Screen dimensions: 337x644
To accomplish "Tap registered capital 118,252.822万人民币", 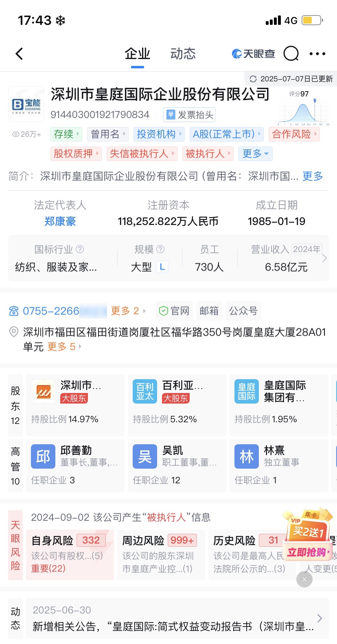I will click(x=168, y=221).
